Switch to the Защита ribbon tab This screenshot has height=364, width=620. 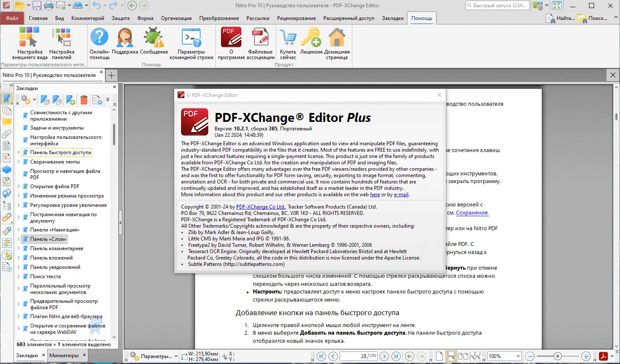(121, 18)
